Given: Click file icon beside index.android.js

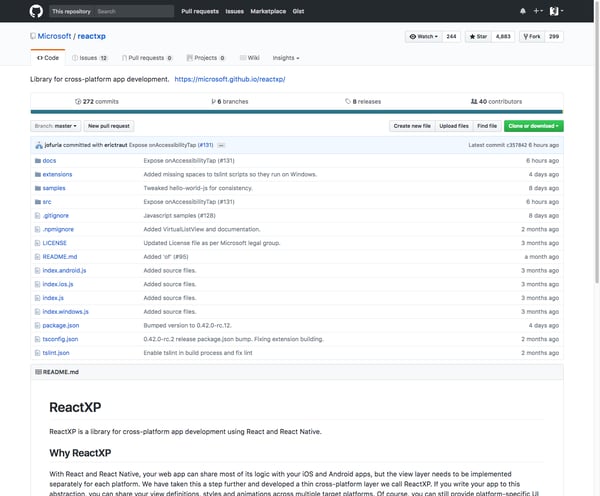Looking at the screenshot, I should [x=38, y=271].
